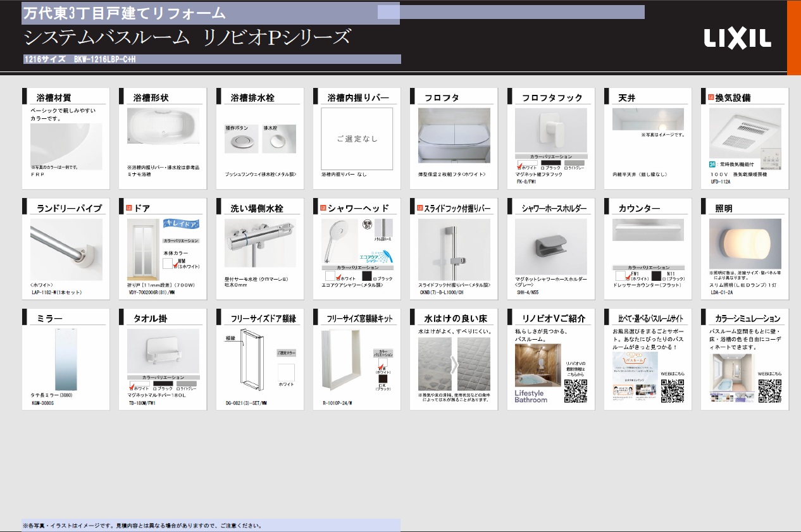Click the LIXIL logo in the header

tap(737, 39)
